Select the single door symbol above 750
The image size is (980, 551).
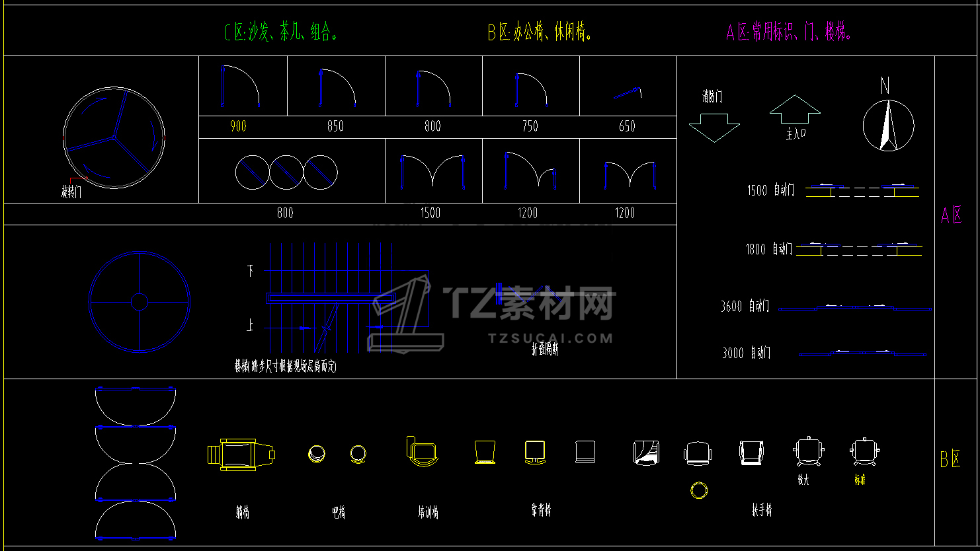[x=531, y=89]
